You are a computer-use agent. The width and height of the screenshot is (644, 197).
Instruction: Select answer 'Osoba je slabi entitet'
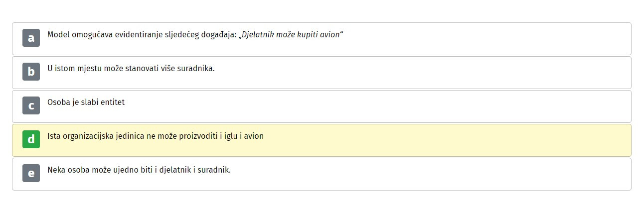pos(322,106)
